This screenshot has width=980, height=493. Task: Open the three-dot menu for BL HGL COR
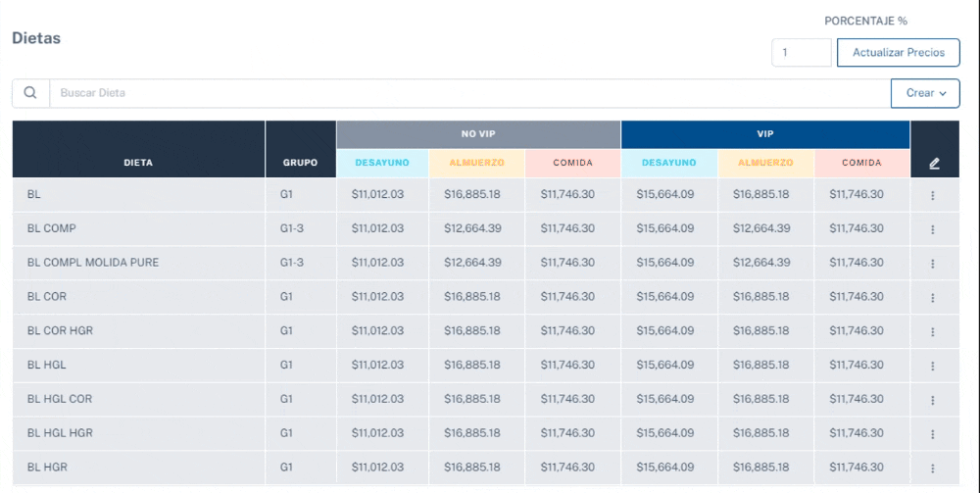[x=932, y=400]
